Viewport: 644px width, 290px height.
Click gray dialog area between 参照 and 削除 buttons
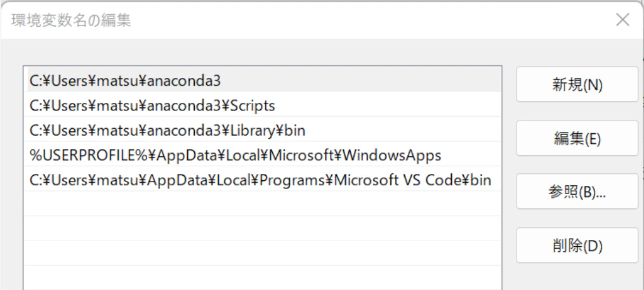pos(577,218)
